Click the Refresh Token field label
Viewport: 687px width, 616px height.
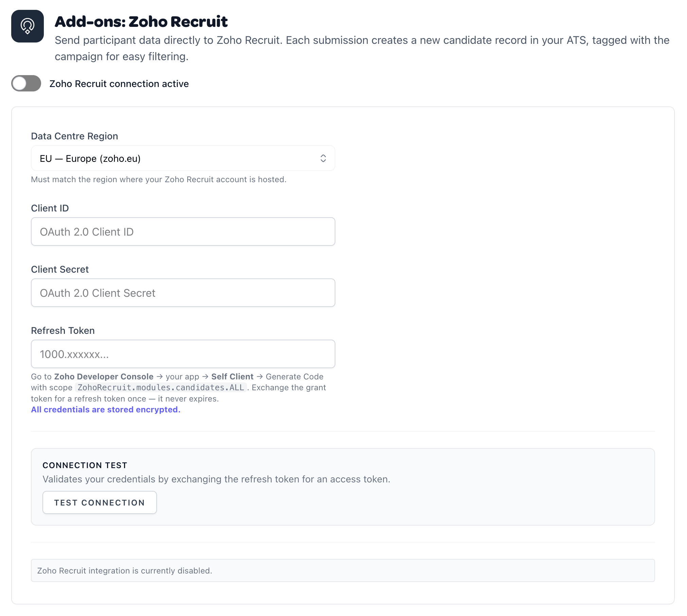pyautogui.click(x=63, y=330)
